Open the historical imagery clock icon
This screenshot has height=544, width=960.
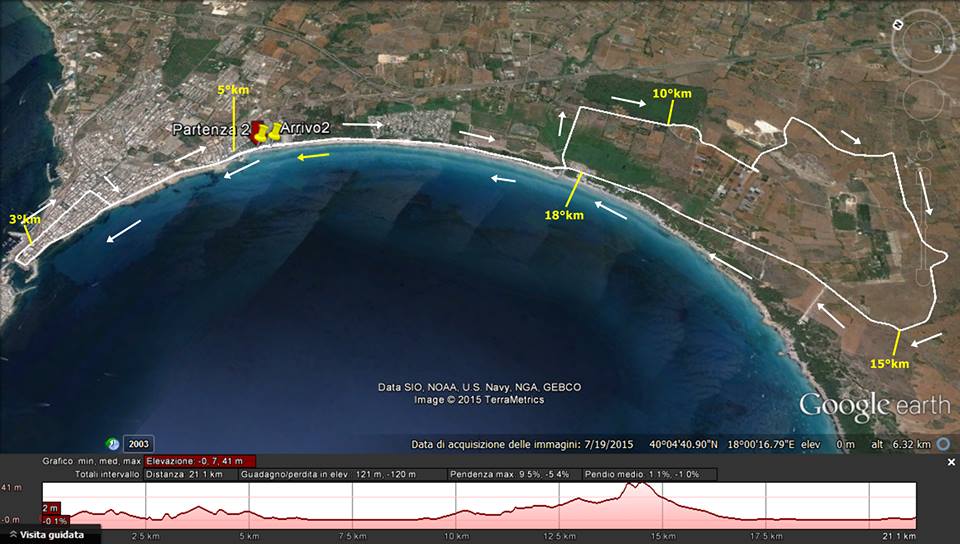pyautogui.click(x=112, y=444)
